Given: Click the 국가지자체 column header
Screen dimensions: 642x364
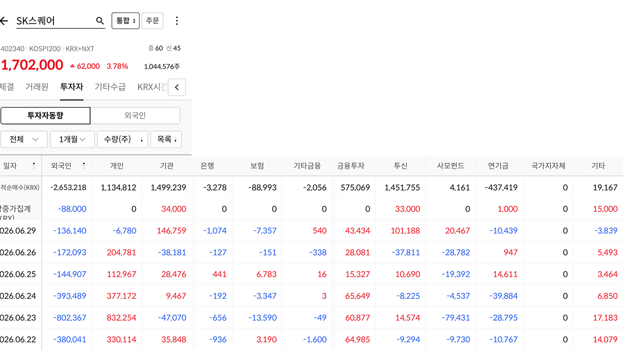Looking at the screenshot, I should (548, 166).
